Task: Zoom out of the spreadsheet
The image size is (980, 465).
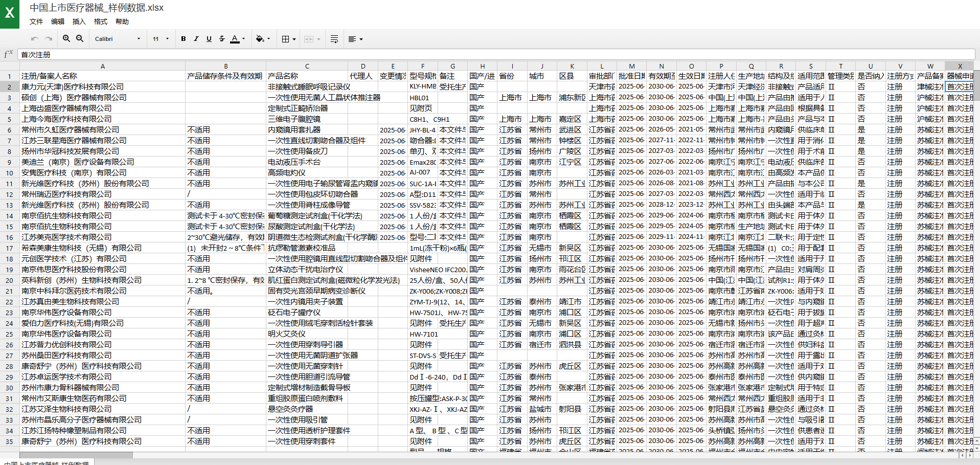Action: (x=80, y=38)
